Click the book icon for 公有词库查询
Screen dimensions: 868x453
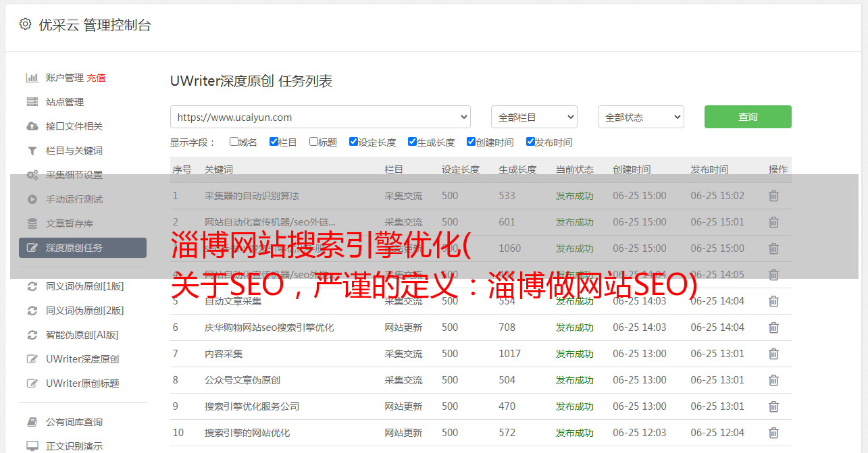32,422
